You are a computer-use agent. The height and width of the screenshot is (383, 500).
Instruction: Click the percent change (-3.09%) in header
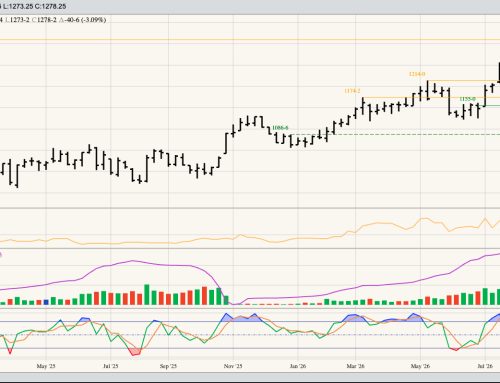[93, 20]
